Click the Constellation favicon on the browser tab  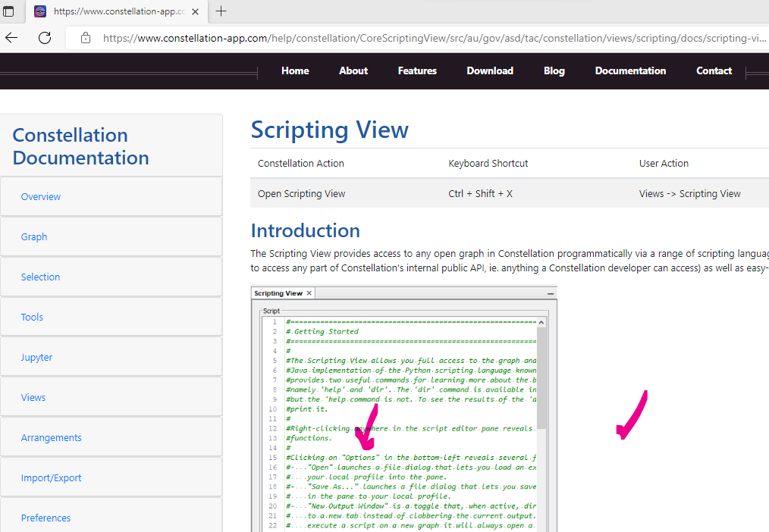39,11
